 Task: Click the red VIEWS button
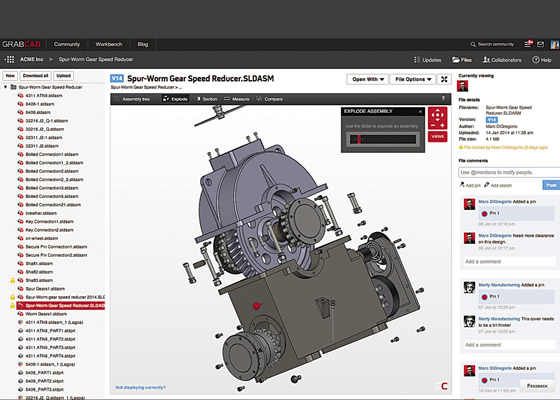pyautogui.click(x=438, y=136)
